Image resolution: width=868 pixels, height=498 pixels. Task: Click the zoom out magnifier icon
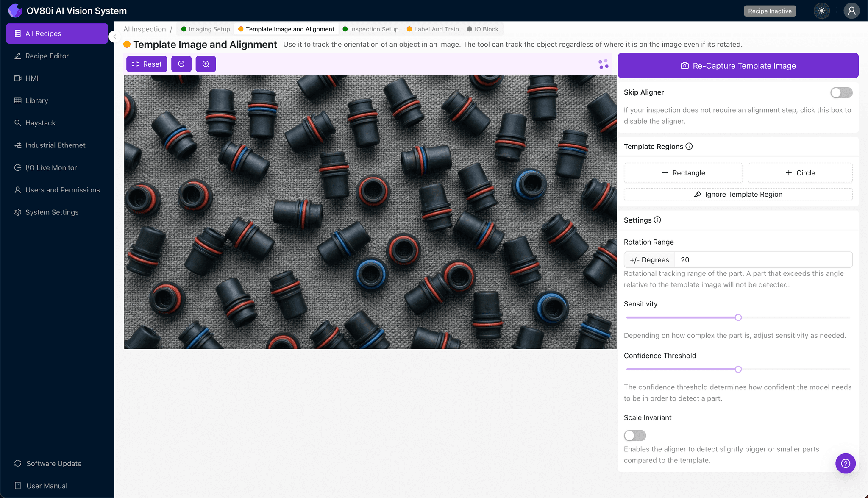pos(181,64)
